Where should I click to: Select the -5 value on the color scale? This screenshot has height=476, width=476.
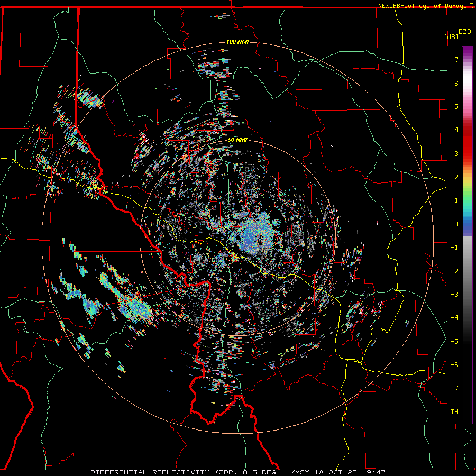(454, 342)
